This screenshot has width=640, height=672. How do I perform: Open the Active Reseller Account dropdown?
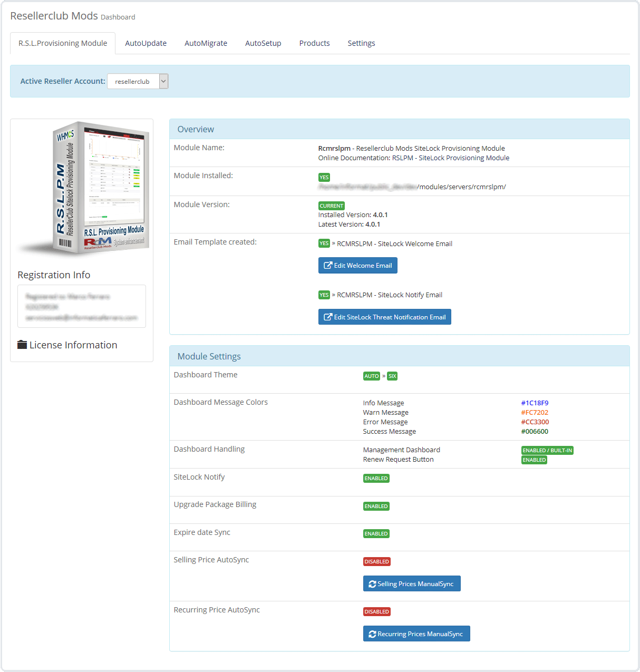click(138, 81)
